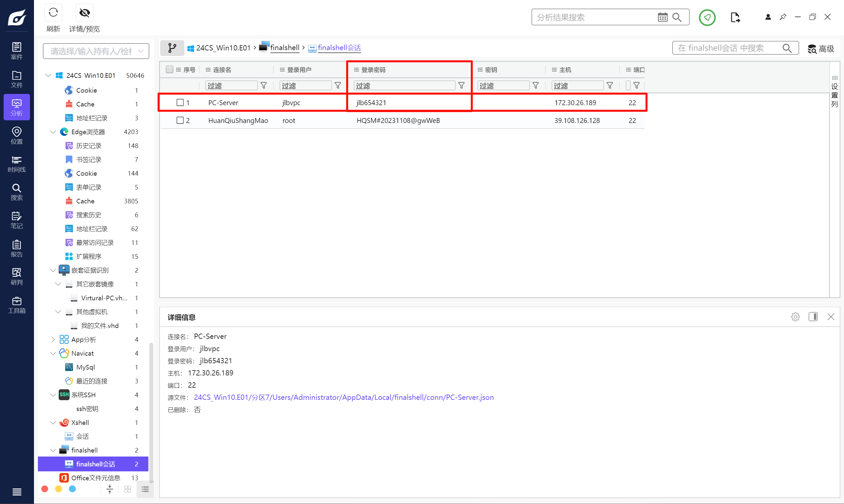Check the select-all checkbox in the table header
844x504 pixels.
click(169, 69)
